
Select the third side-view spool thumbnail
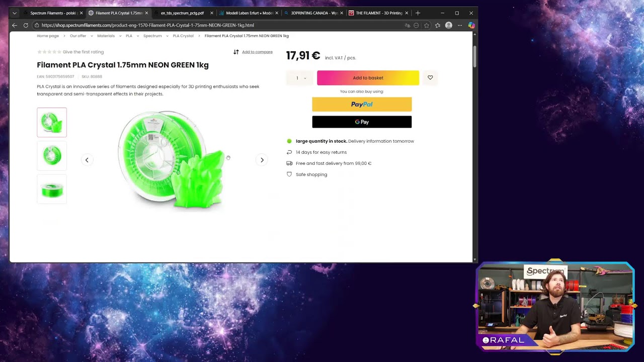click(x=52, y=189)
